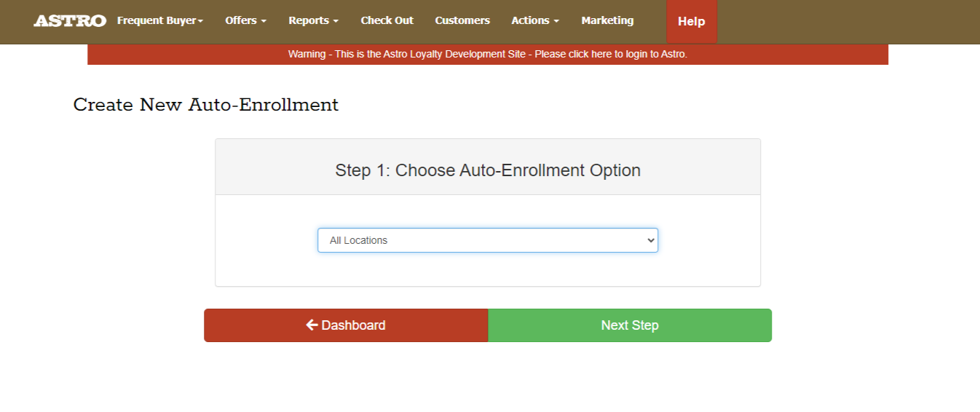
Task: Open the Frequent Buyer menu
Action: click(159, 21)
